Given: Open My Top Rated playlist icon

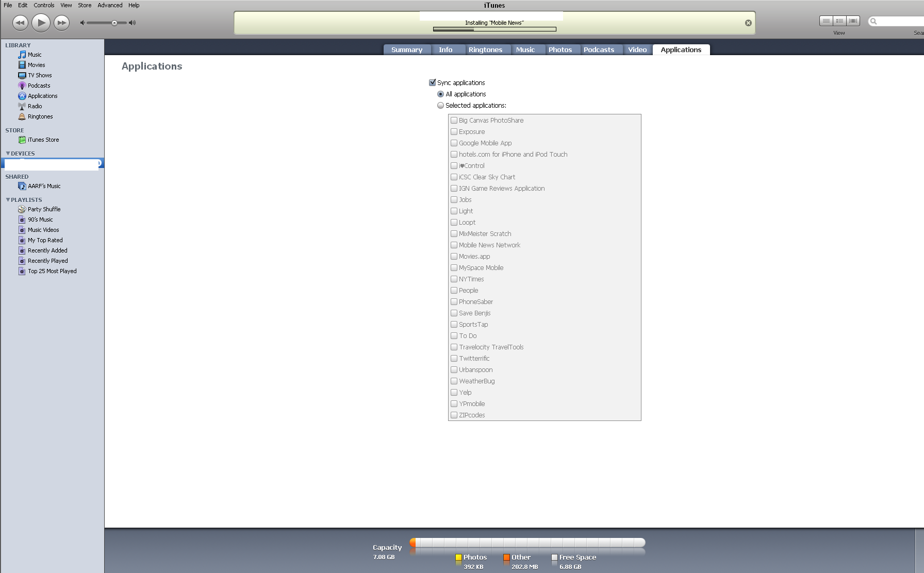Looking at the screenshot, I should coord(22,240).
